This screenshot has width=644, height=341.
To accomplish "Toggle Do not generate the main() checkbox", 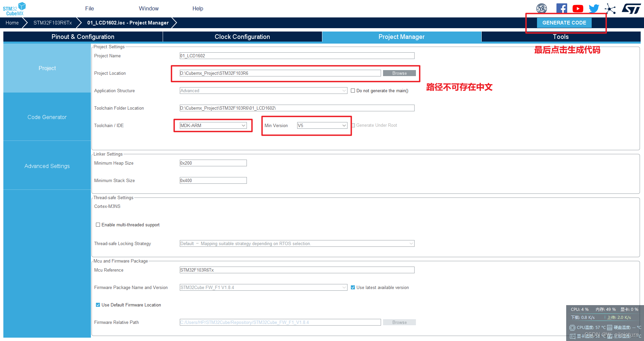I will click(353, 91).
